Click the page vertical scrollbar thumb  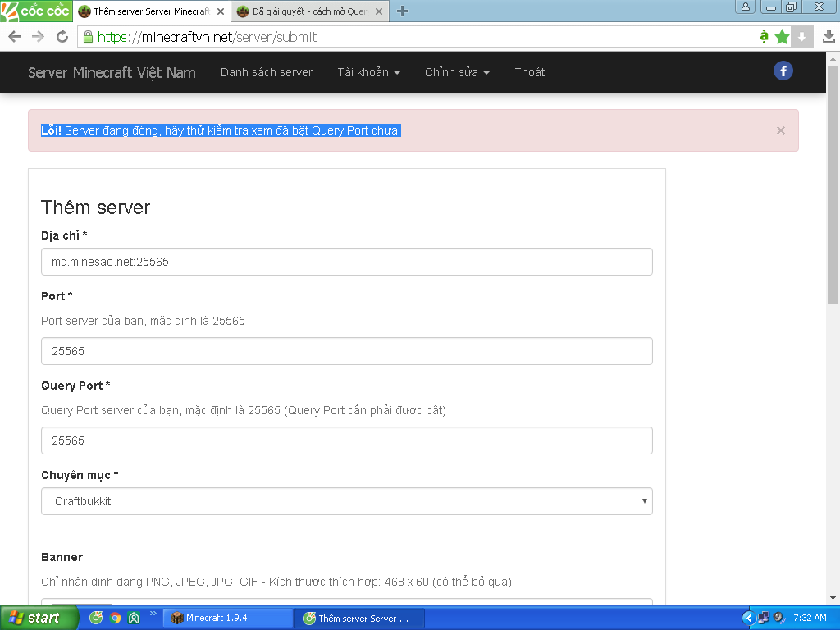(833, 185)
